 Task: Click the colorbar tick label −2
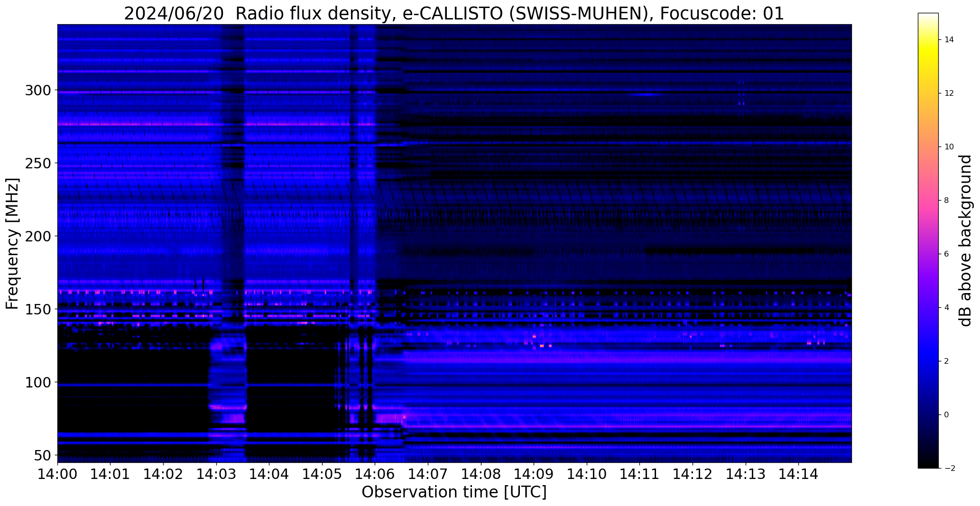[949, 469]
